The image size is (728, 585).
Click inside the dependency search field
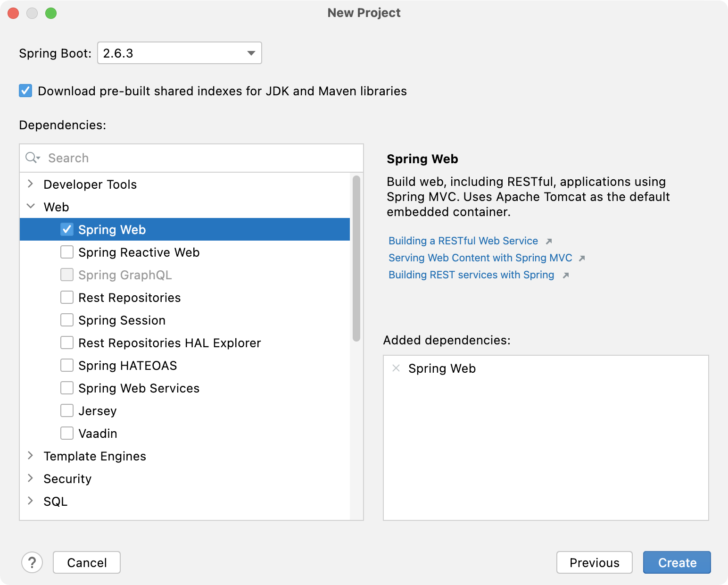[x=141, y=158]
